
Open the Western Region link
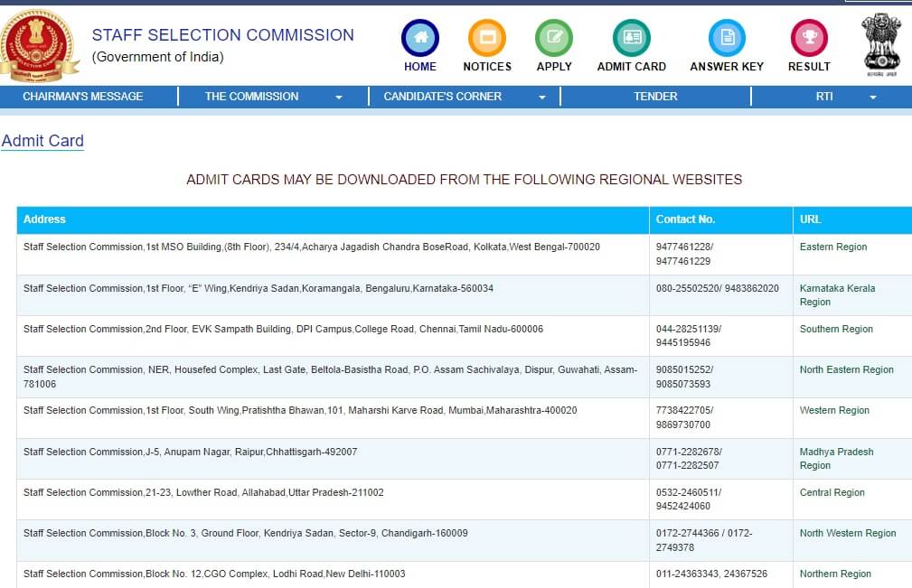(834, 410)
